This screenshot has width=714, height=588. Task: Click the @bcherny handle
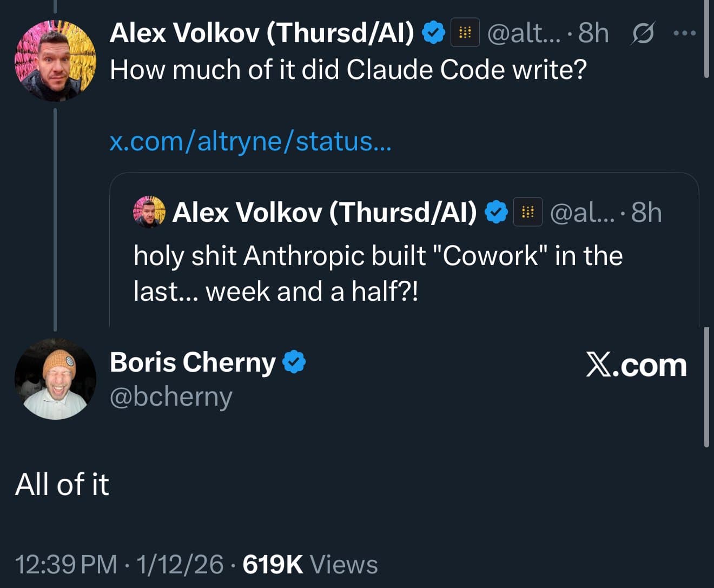pos(171,397)
